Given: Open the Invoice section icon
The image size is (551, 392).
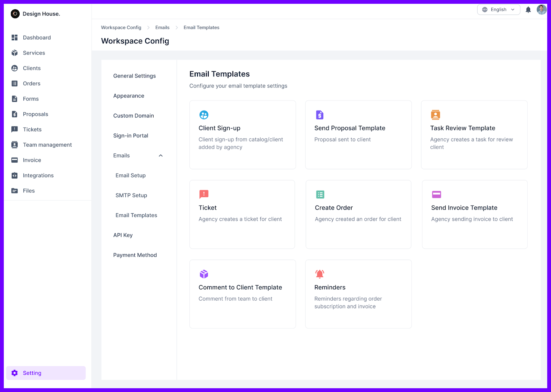Looking at the screenshot, I should click(14, 160).
